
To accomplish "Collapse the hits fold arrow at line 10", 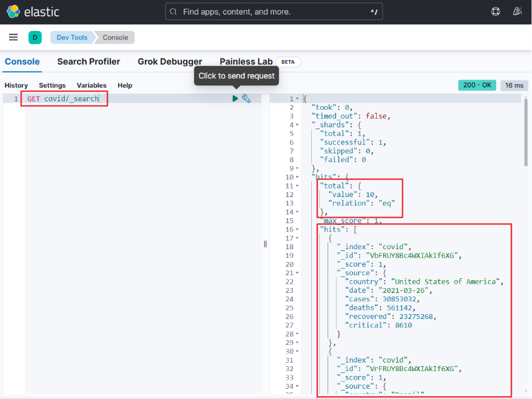I will [297, 177].
